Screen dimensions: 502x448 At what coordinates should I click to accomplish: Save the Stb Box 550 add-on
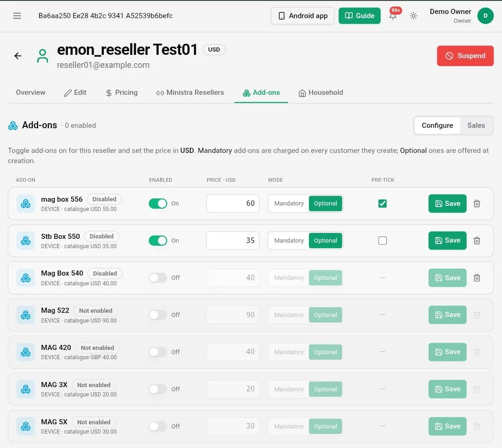447,240
